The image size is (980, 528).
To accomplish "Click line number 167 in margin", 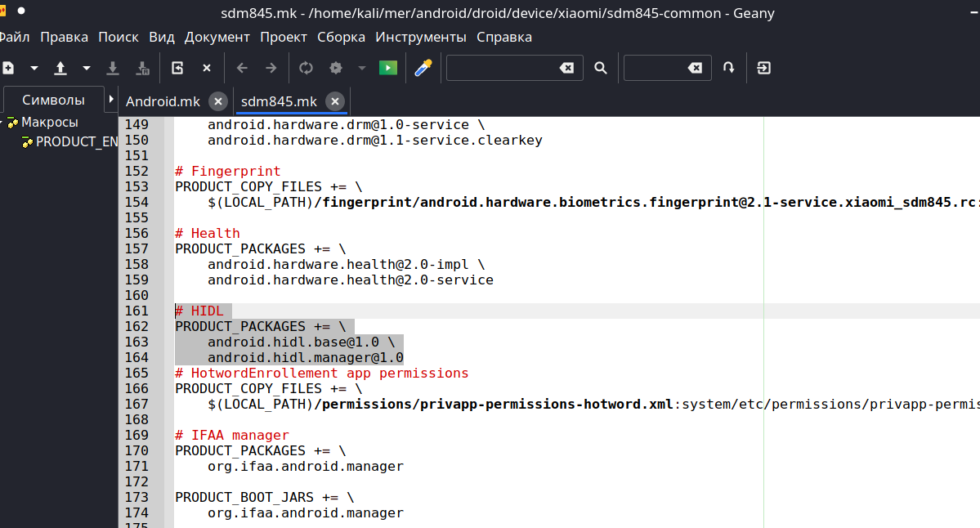I will click(136, 405).
